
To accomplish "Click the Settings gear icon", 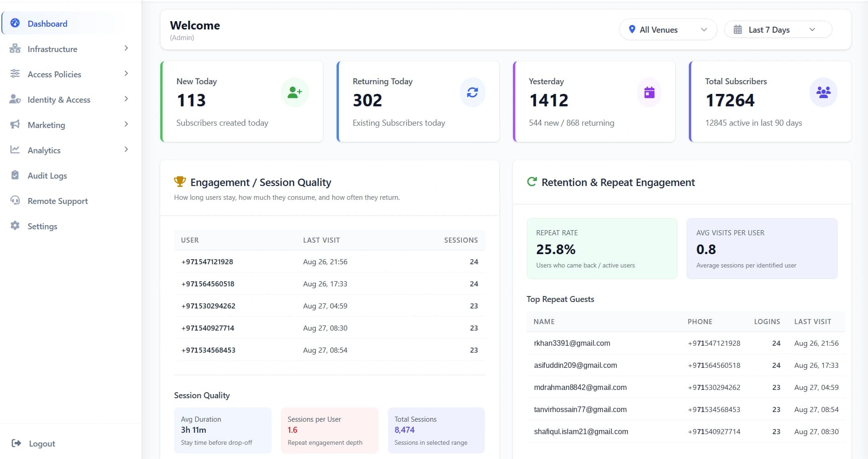I will (15, 226).
